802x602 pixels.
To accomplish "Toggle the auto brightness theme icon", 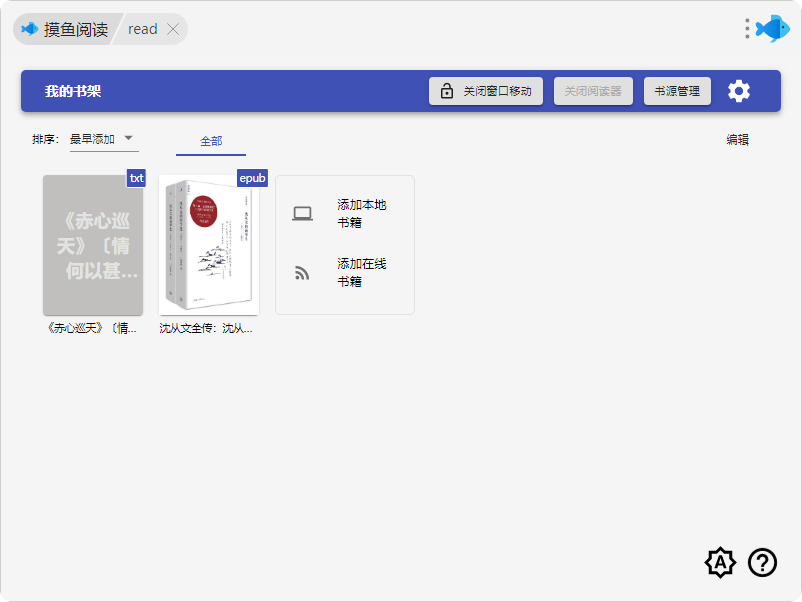I will [720, 563].
